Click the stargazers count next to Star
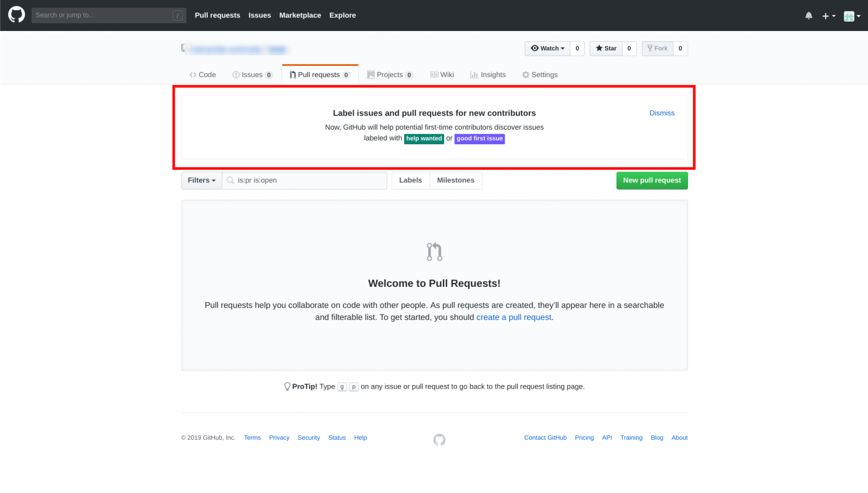This screenshot has height=493, width=868. (x=629, y=48)
